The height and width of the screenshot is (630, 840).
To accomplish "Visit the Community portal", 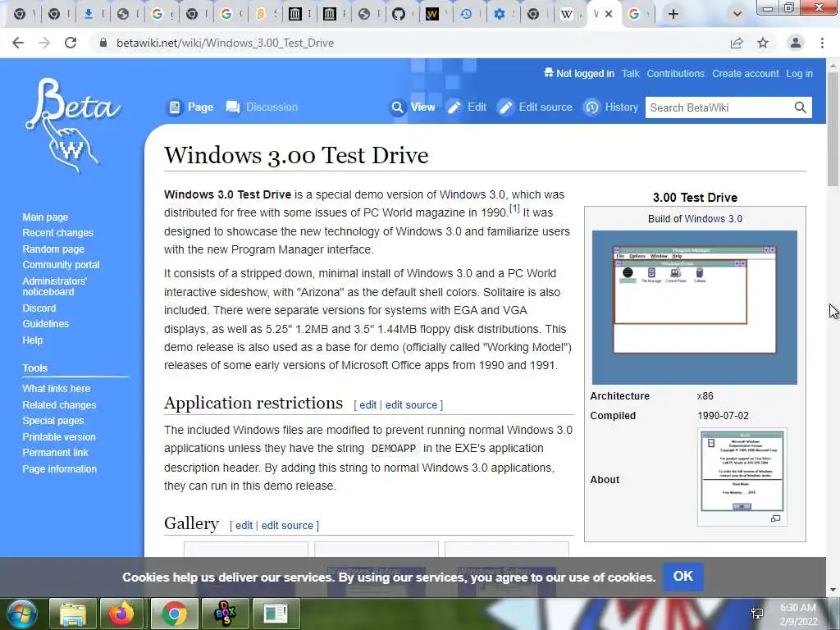I will [x=61, y=265].
